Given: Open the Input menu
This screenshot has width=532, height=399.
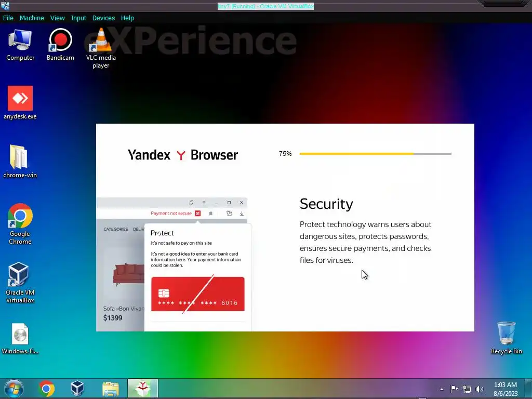Looking at the screenshot, I should pos(78,18).
